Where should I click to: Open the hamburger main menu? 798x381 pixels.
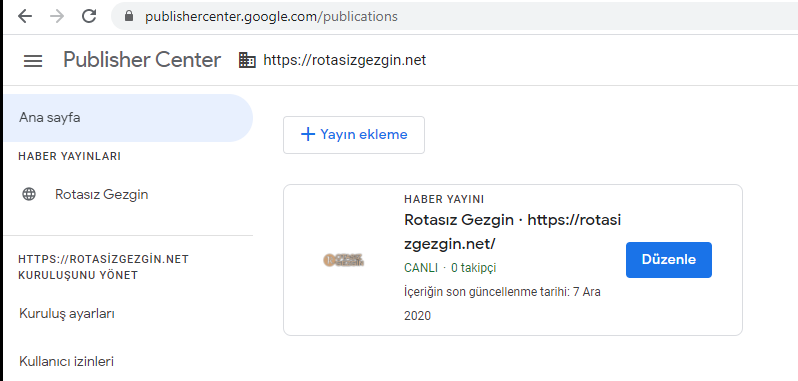click(x=33, y=61)
